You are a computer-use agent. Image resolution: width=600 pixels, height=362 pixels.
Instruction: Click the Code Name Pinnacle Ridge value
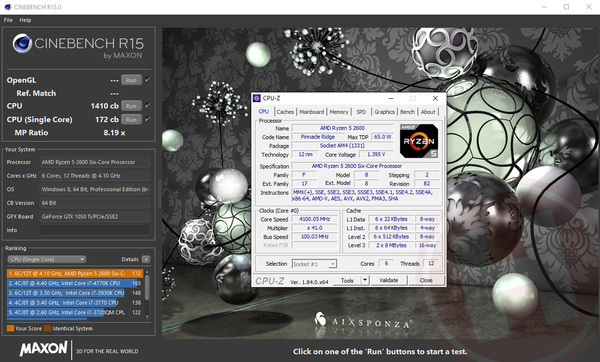(318, 137)
